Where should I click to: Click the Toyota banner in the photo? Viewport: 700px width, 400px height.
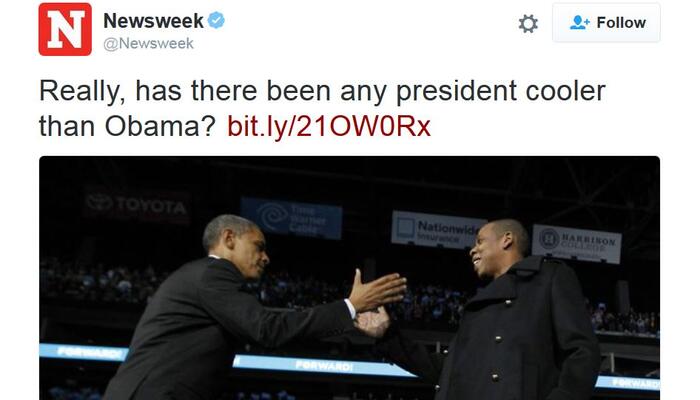tap(137, 206)
